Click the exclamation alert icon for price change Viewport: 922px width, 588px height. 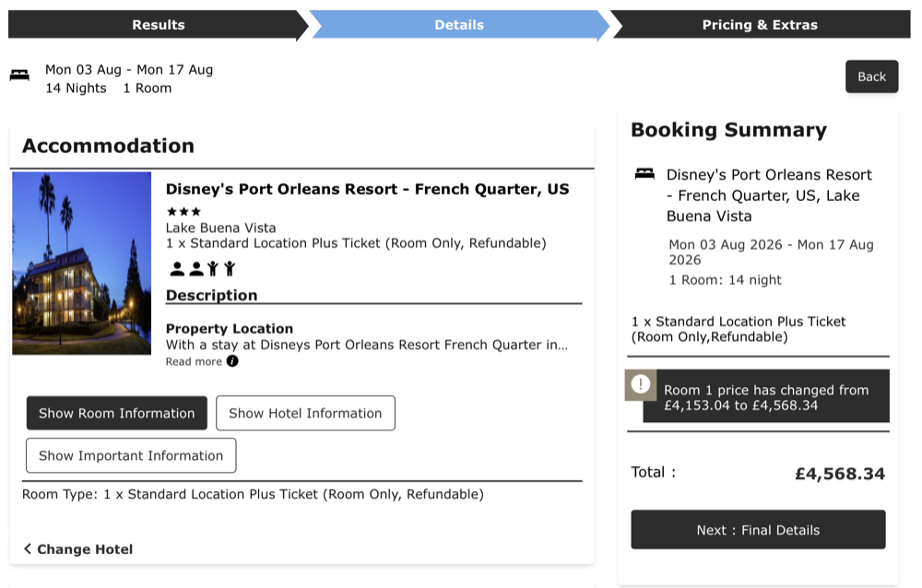(640, 384)
